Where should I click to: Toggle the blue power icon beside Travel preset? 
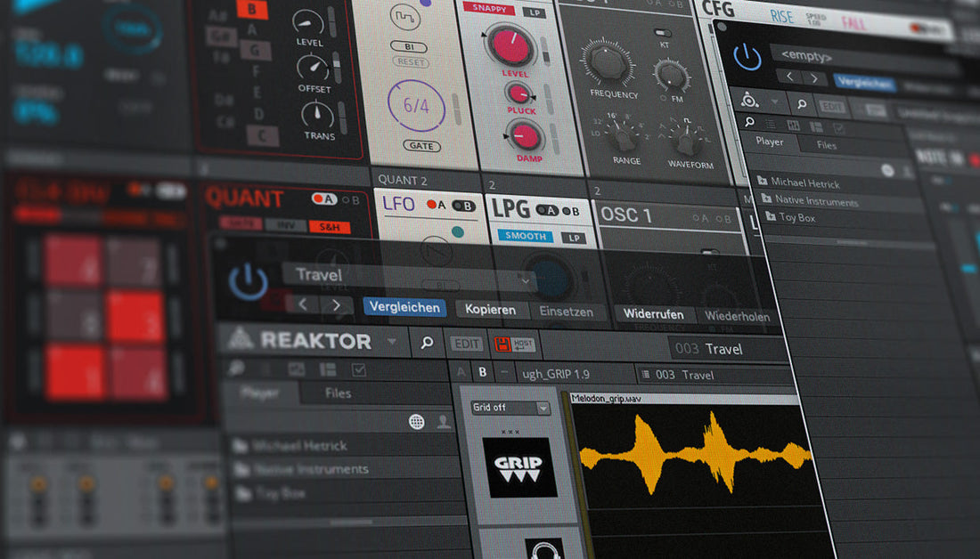(249, 281)
